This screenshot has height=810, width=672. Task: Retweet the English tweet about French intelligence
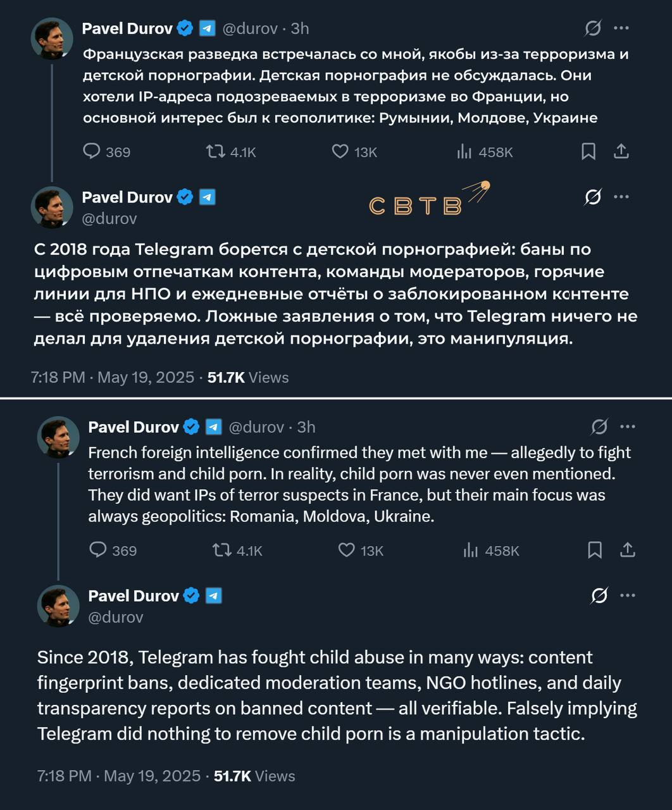point(222,550)
